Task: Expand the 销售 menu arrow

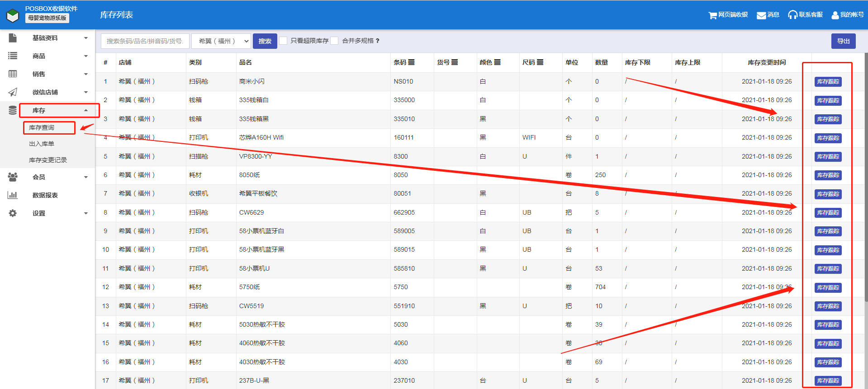Action: [86, 74]
